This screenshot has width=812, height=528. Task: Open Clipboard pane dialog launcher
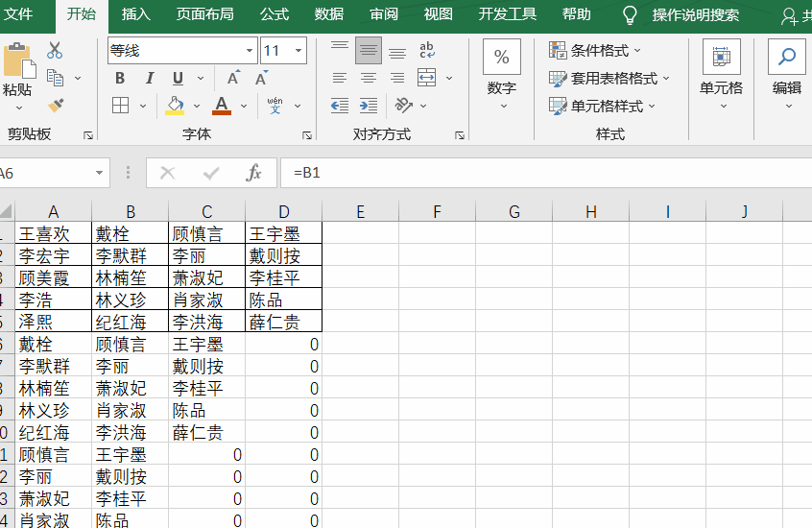88,135
